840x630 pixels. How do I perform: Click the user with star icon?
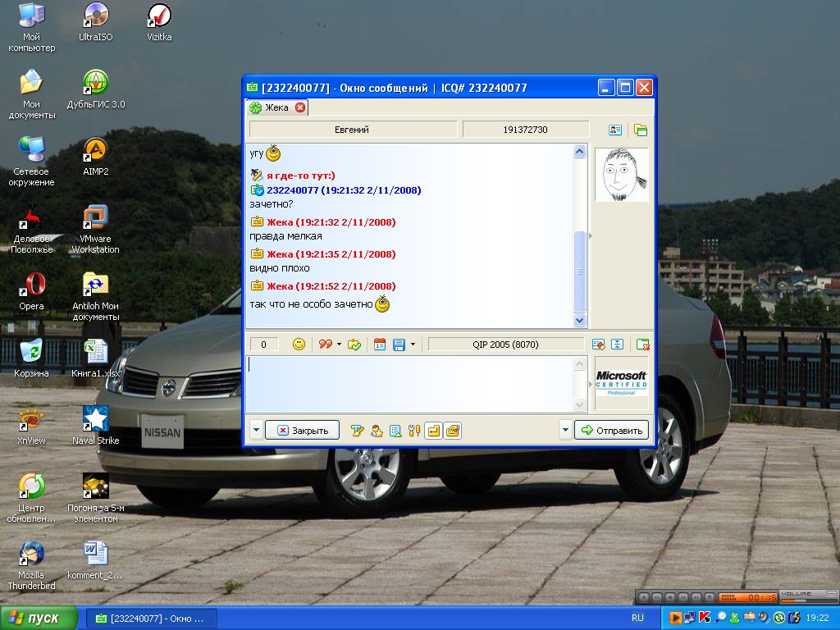point(376,430)
